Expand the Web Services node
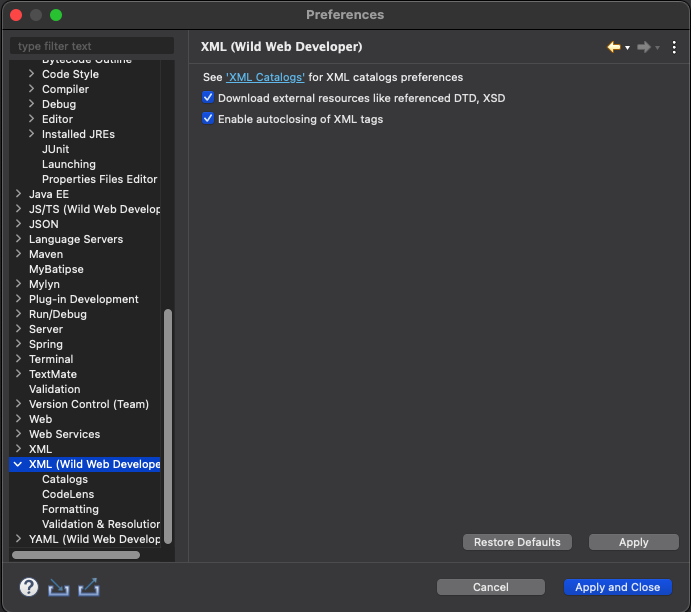This screenshot has width=691, height=612. pos(18,434)
